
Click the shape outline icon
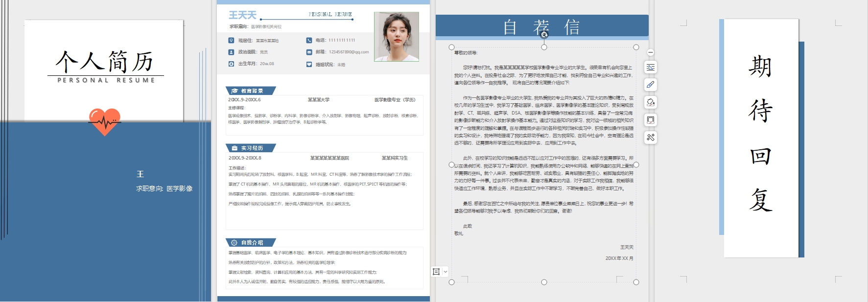[651, 120]
